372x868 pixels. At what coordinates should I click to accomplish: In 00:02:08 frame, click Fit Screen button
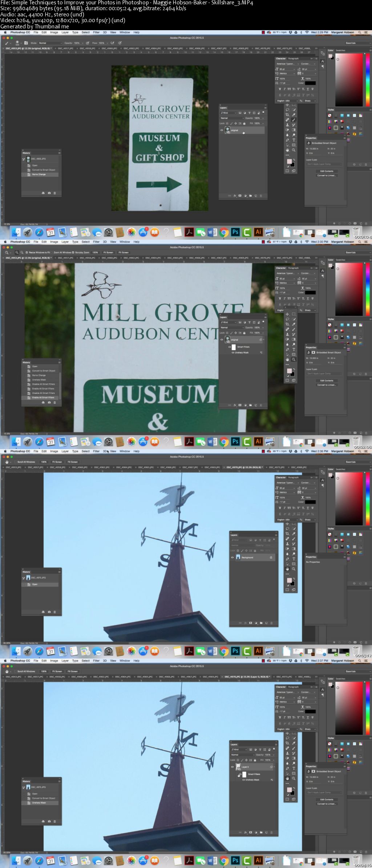(x=108, y=252)
